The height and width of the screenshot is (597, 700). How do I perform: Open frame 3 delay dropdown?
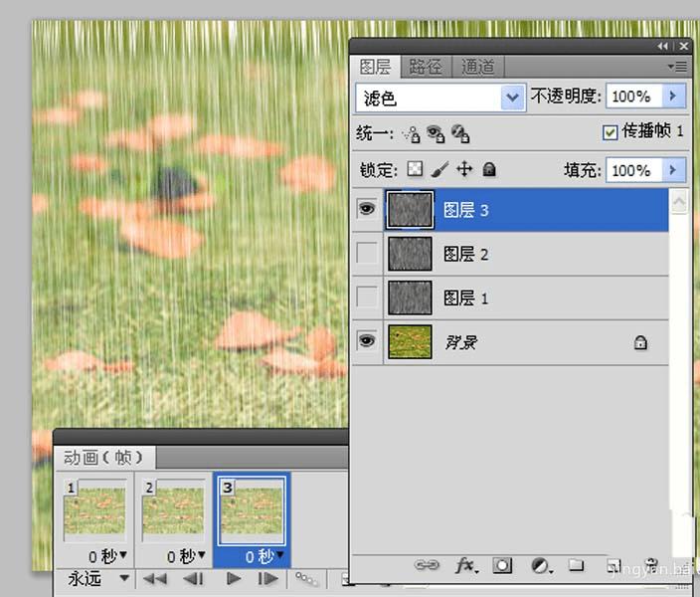(x=280, y=555)
